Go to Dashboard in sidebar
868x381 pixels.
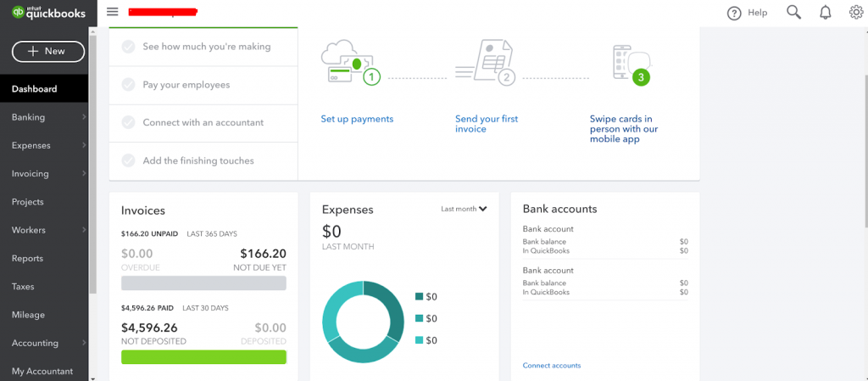[44, 88]
